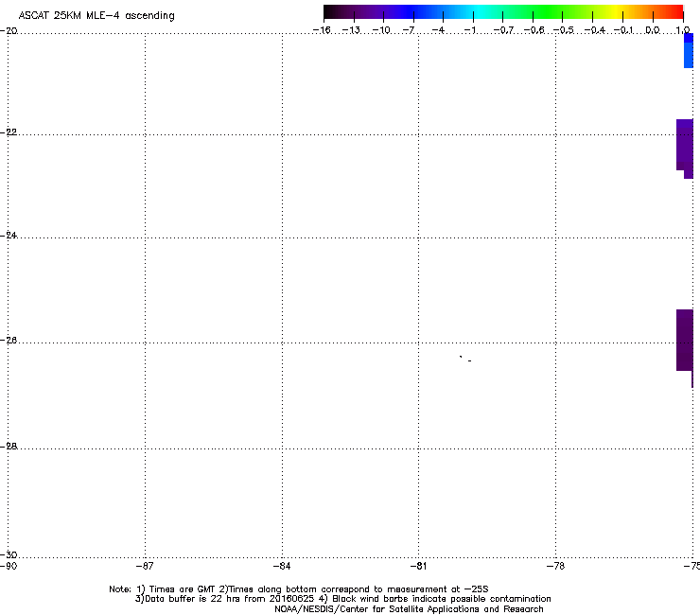Click the yellow section of the colorbar
The width and height of the screenshot is (700, 615).
[x=616, y=12]
